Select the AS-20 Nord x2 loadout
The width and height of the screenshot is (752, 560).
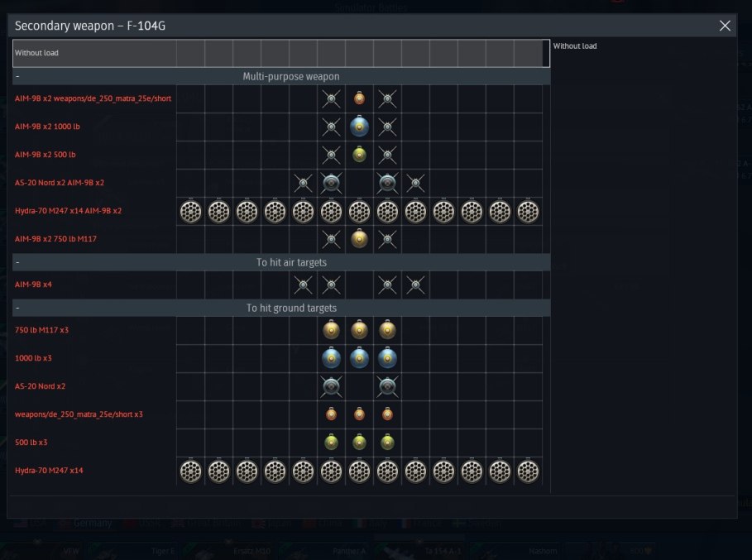pyautogui.click(x=281, y=386)
